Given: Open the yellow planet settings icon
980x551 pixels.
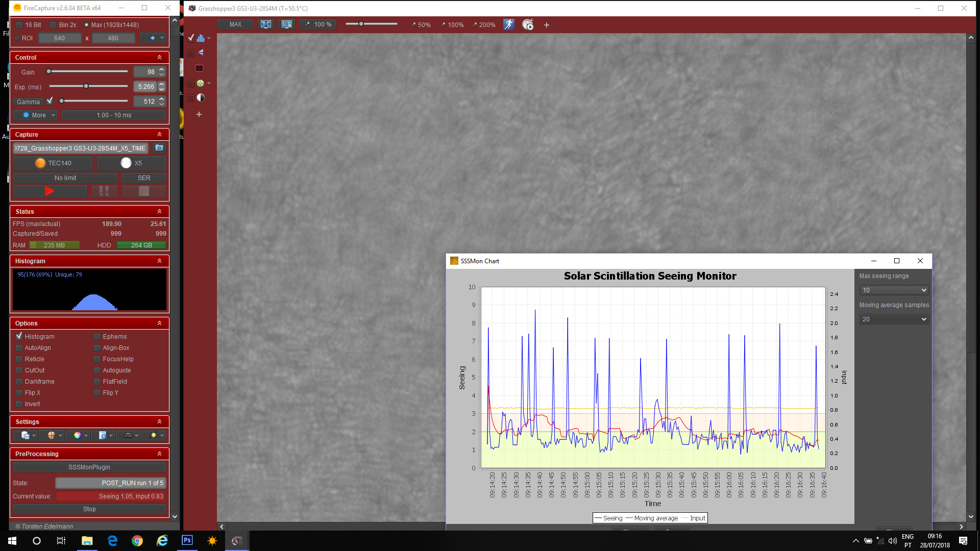Looking at the screenshot, I should point(153,435).
